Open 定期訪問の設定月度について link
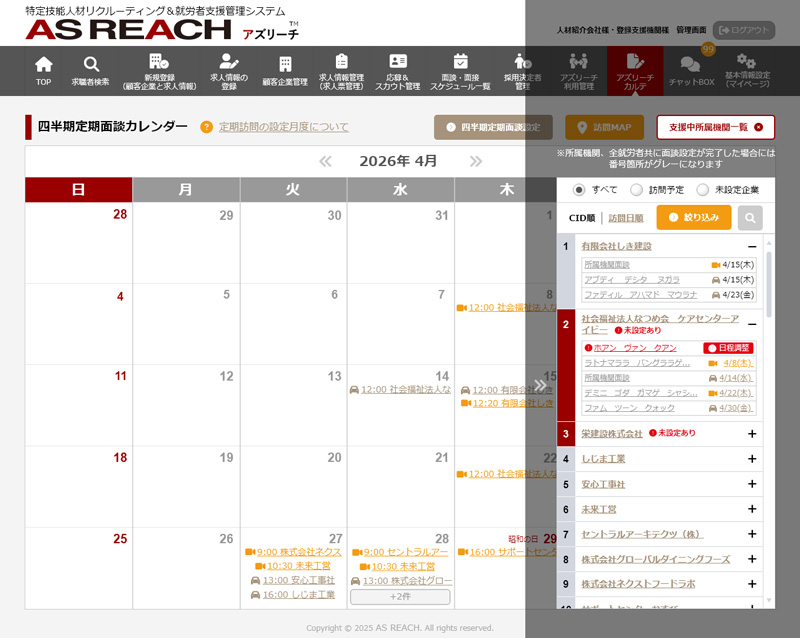 point(284,127)
